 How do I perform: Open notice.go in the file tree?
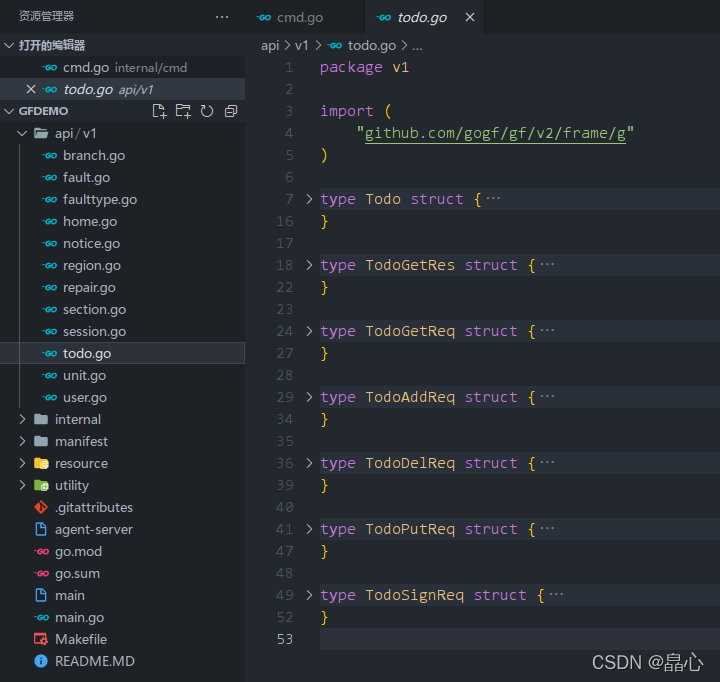(x=122, y=243)
